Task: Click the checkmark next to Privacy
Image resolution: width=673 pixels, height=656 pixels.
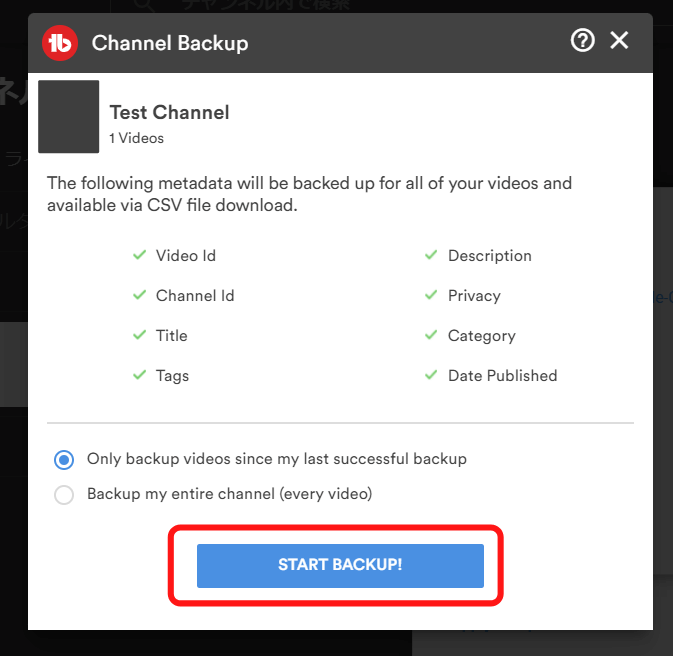Action: 431,295
